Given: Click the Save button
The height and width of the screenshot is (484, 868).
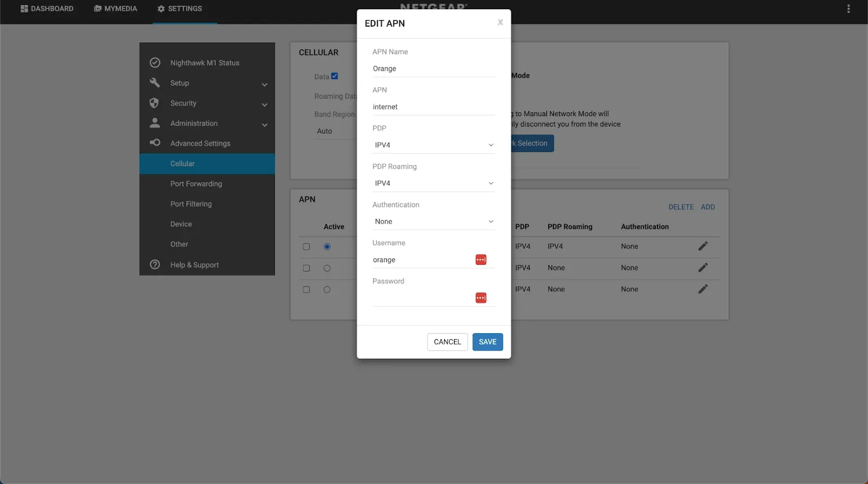Looking at the screenshot, I should (488, 342).
